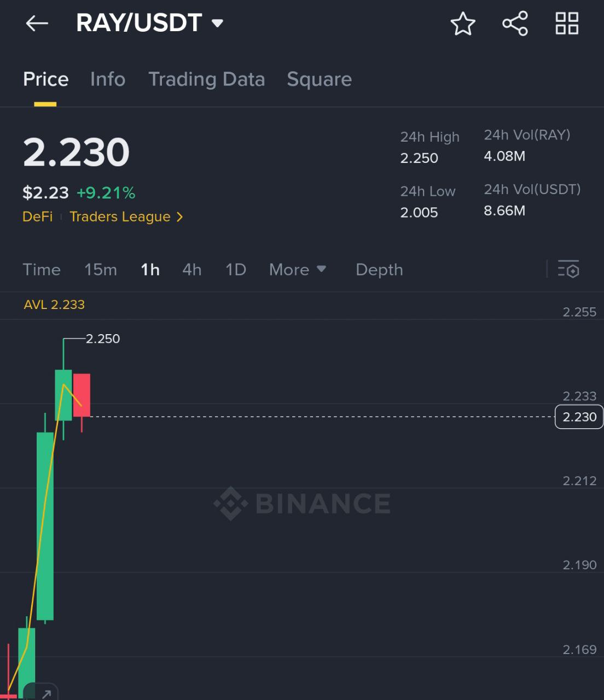604x700 pixels.
Task: Tap the back arrow icon
Action: (37, 23)
